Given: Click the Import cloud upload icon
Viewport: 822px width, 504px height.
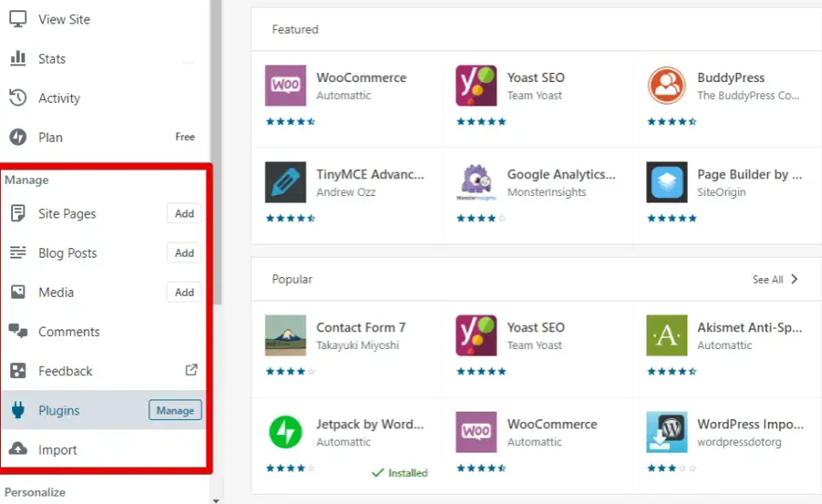Looking at the screenshot, I should [x=18, y=449].
